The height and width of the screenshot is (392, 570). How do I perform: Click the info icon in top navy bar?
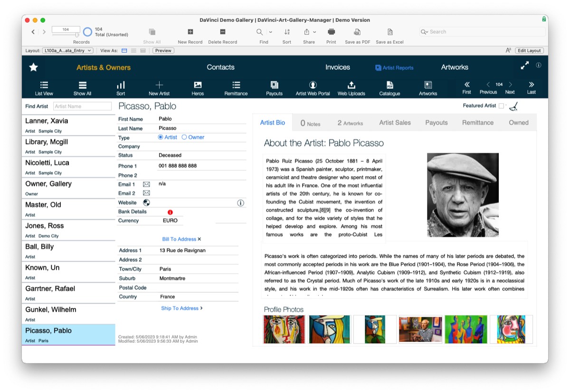pyautogui.click(x=539, y=65)
